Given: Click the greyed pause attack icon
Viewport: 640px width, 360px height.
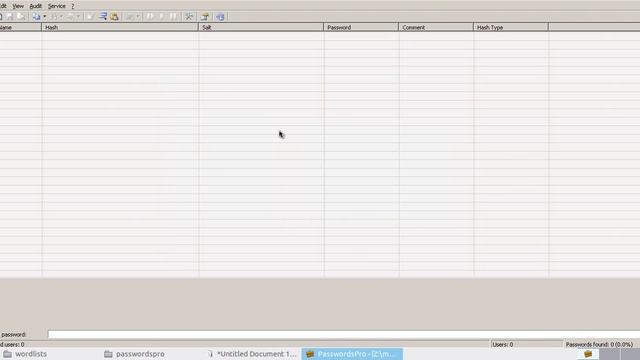Looking at the screenshot, I should (173, 17).
